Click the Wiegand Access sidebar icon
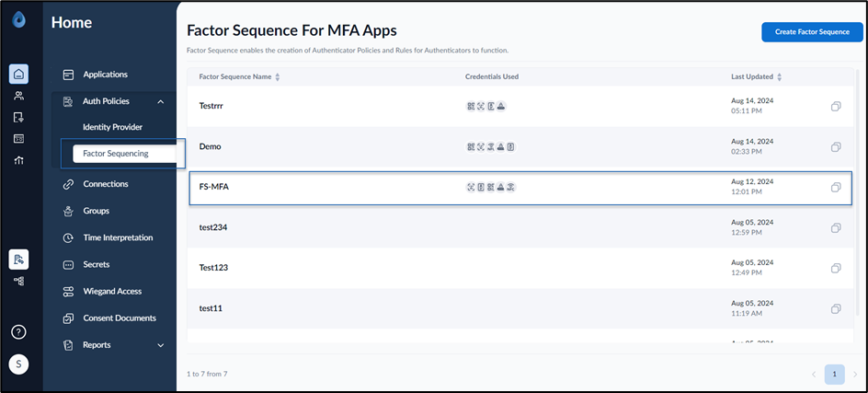The image size is (868, 393). 68,292
